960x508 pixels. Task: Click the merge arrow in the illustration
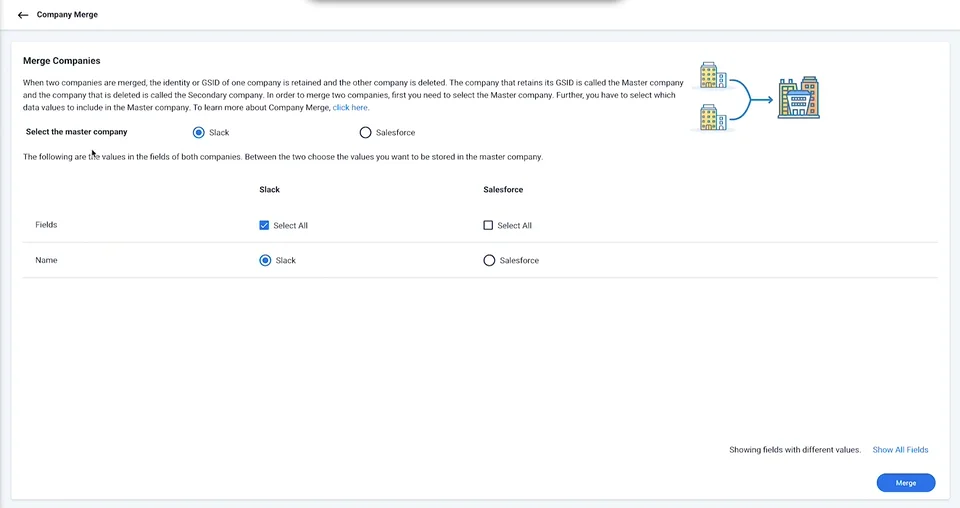point(754,98)
